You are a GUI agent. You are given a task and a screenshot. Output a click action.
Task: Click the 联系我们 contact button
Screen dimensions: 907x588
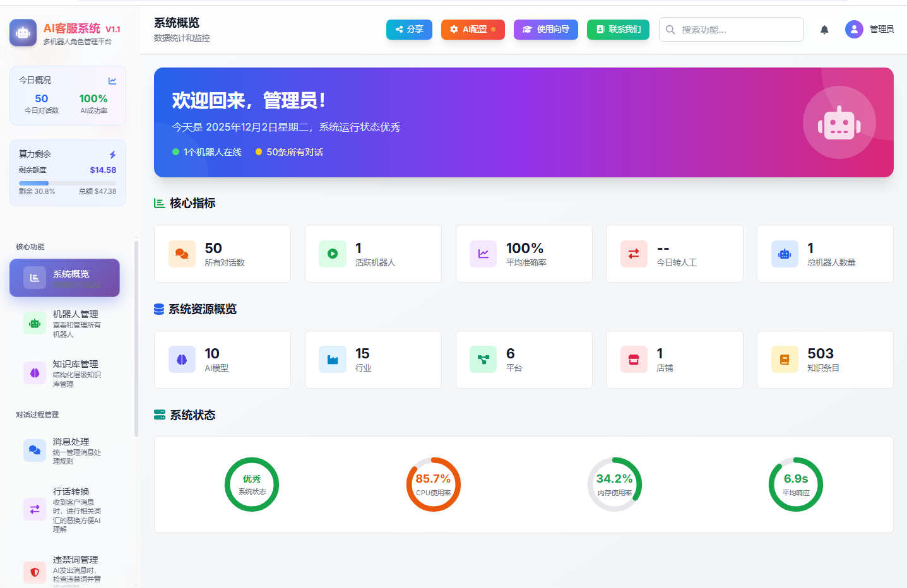(x=618, y=30)
